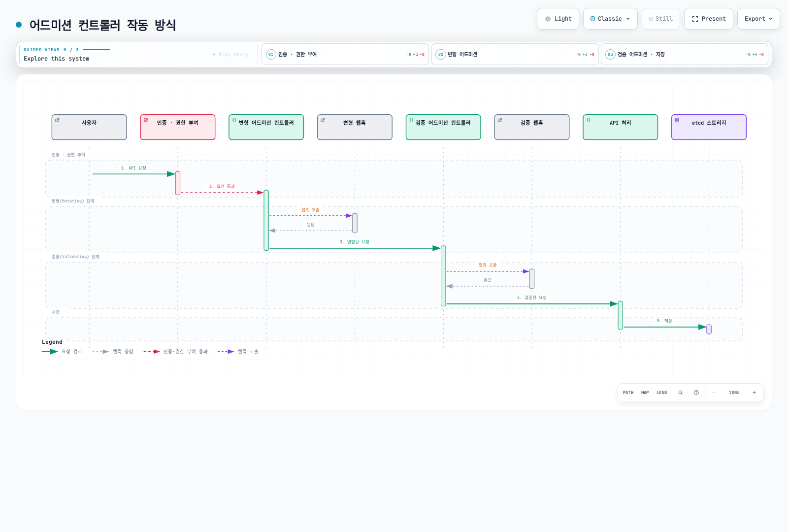Click the 저장 phase label
The image size is (788, 532).
[x=56, y=312]
